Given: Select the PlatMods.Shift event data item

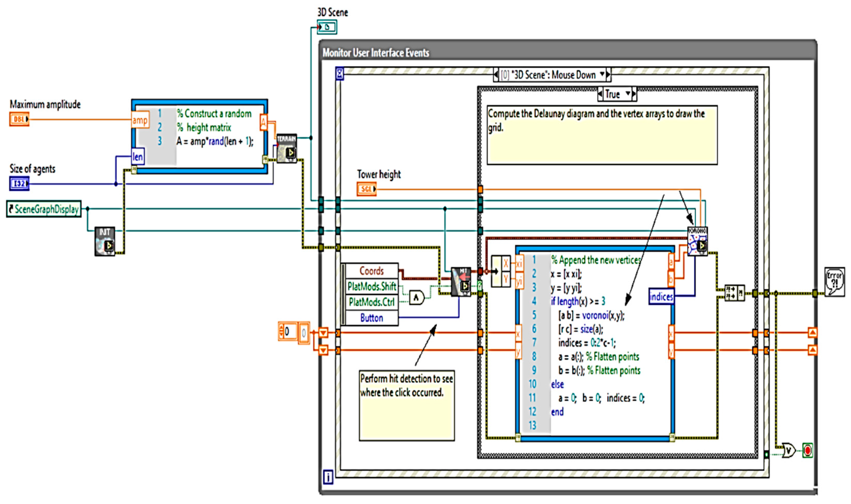Looking at the screenshot, I should click(x=372, y=287).
